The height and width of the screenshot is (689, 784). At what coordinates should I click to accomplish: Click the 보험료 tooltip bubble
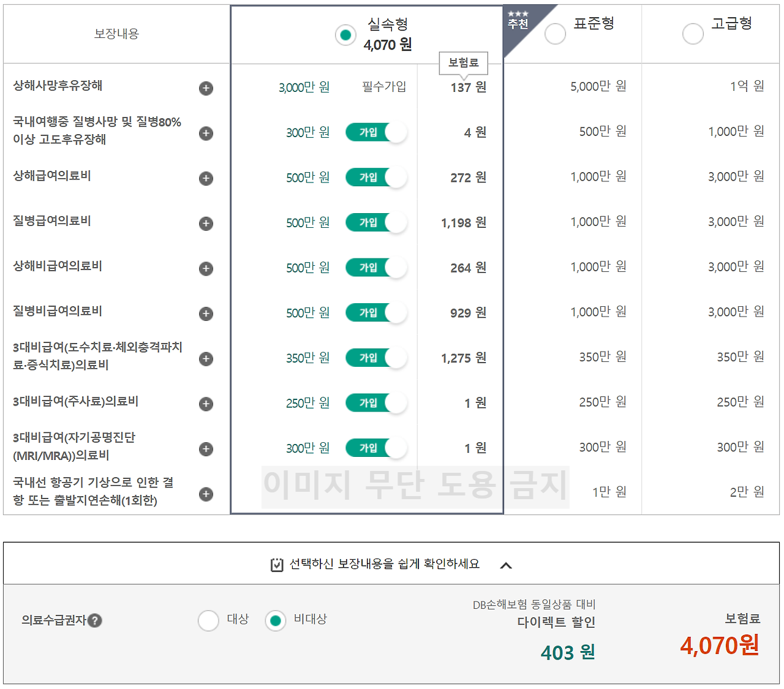[x=463, y=63]
